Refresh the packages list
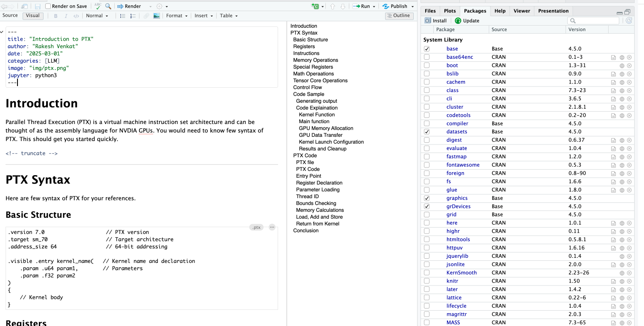The height and width of the screenshot is (326, 644). pyautogui.click(x=628, y=20)
